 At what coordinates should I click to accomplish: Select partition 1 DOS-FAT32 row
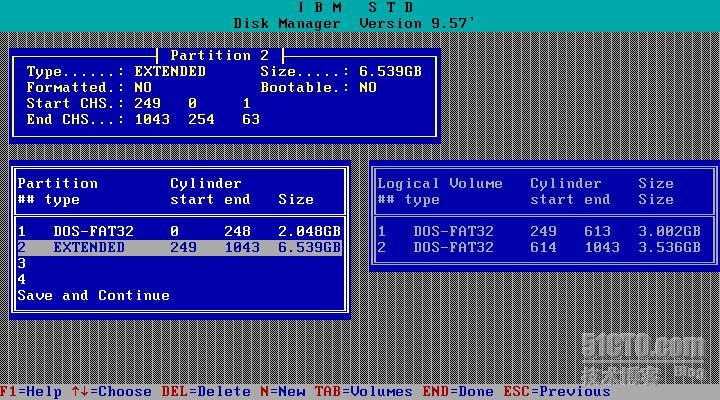tap(180, 231)
